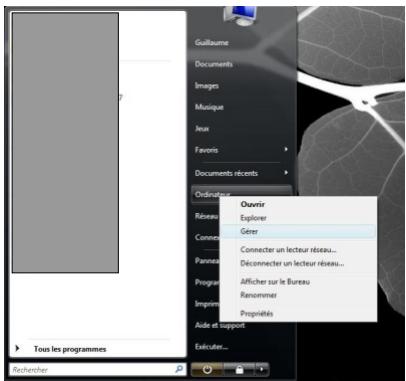
Task: Open Propriétés from context menu
Action: pyautogui.click(x=257, y=314)
